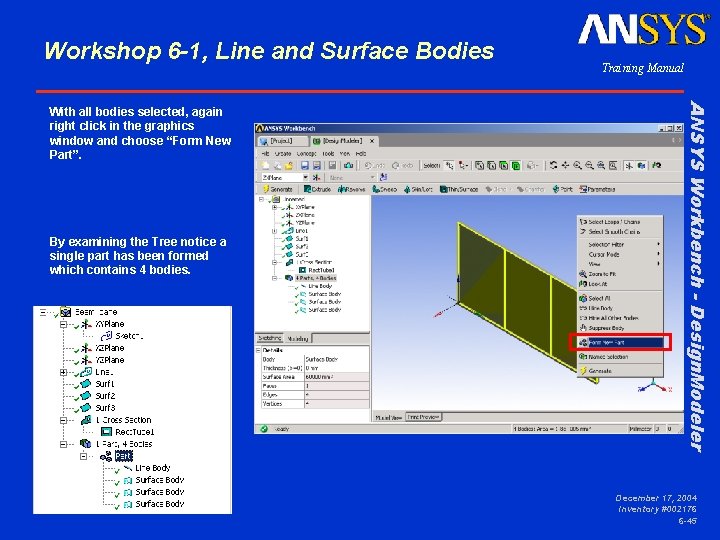Click the Point toolbar button
The image size is (720, 540).
[x=562, y=189]
